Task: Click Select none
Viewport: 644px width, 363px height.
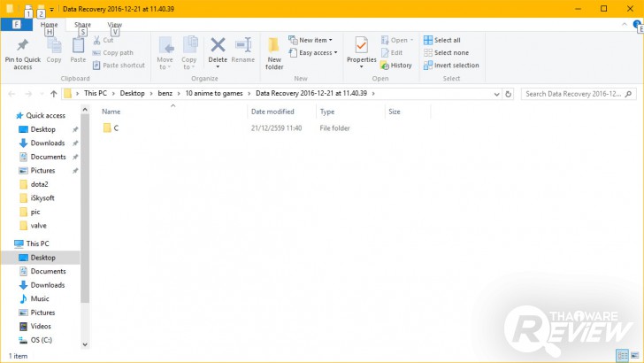Action: tap(446, 52)
